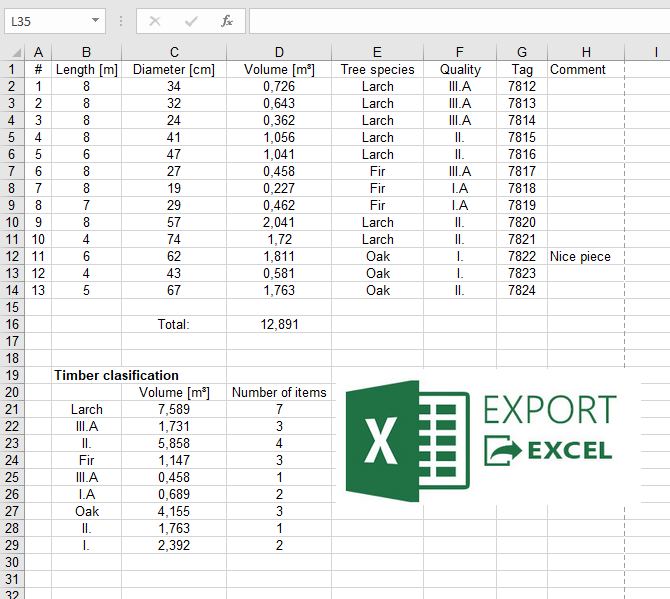Select row 1 header

tap(12, 69)
